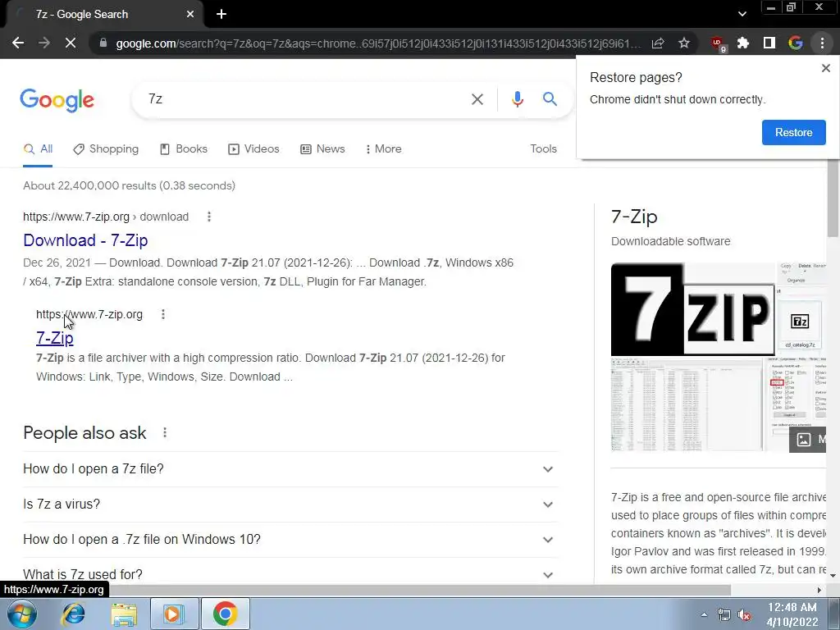Click the vertical page scrollbar
The height and width of the screenshot is (630, 840).
pyautogui.click(x=833, y=199)
